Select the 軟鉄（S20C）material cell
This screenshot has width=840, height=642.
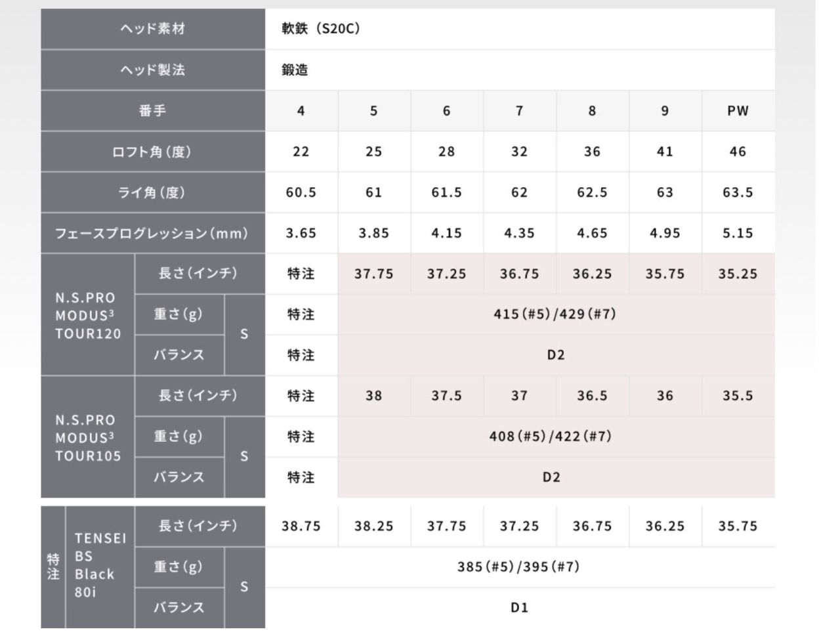click(x=321, y=29)
